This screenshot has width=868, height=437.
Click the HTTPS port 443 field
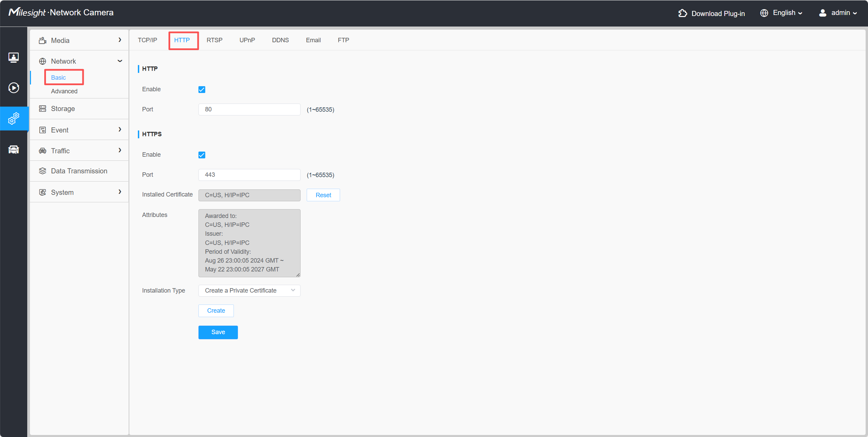pos(249,175)
